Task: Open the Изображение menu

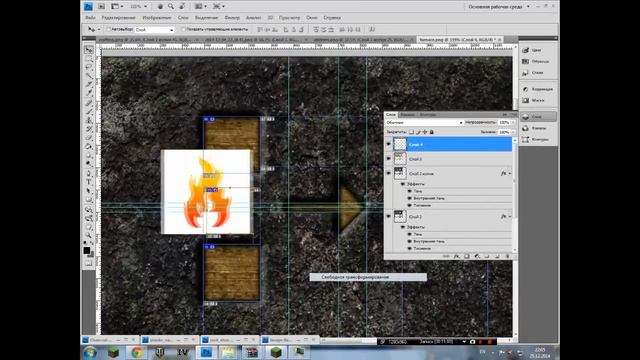Action: tap(157, 18)
